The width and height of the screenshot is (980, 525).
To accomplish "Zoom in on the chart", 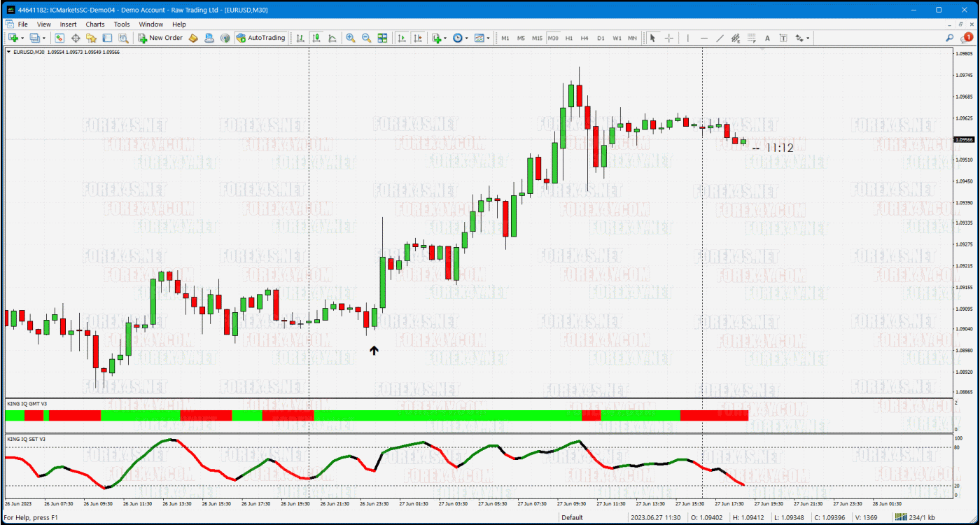I will (x=349, y=38).
